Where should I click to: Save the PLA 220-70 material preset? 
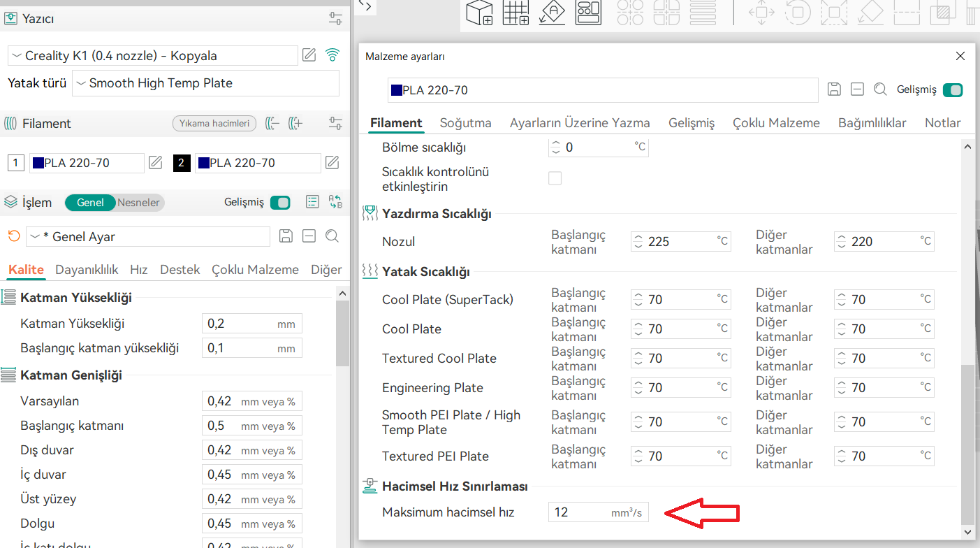click(834, 89)
